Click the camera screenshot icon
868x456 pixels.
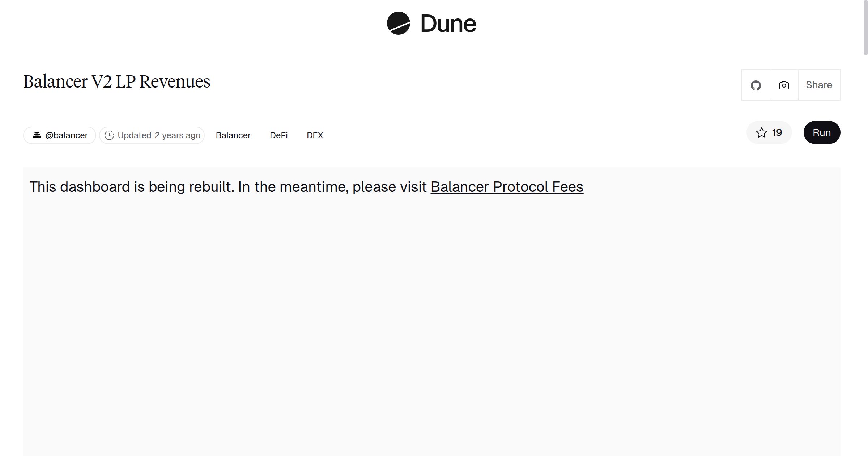pyautogui.click(x=783, y=85)
